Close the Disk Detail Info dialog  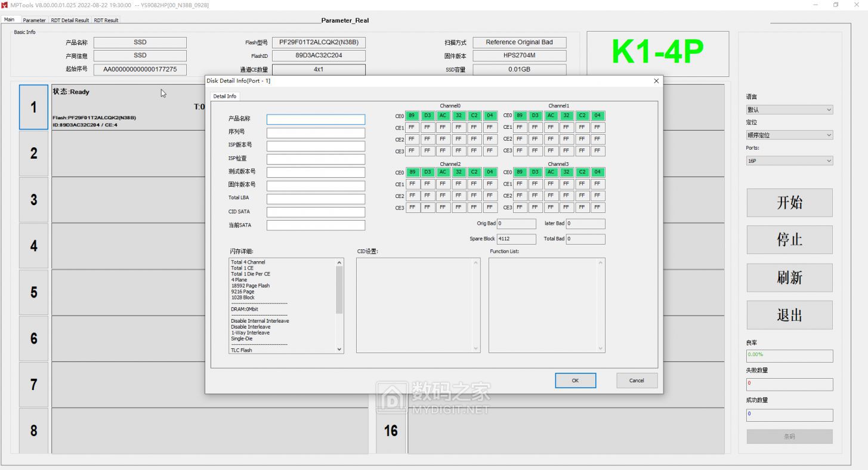[x=656, y=81]
